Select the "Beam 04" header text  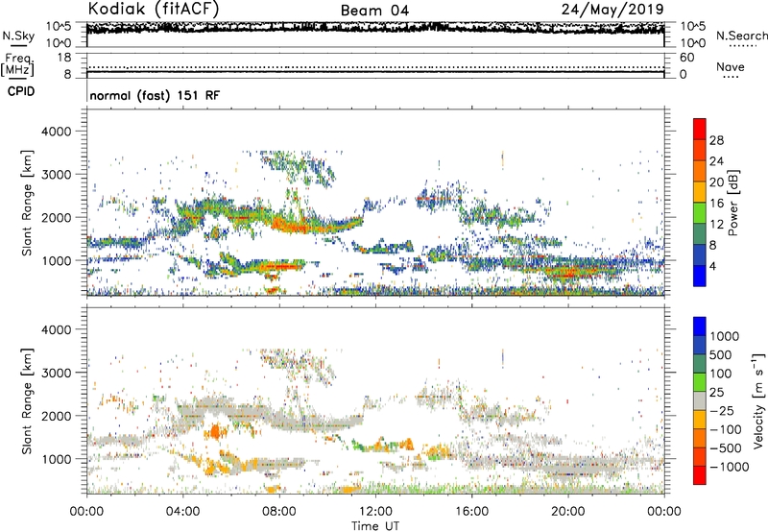[374, 11]
